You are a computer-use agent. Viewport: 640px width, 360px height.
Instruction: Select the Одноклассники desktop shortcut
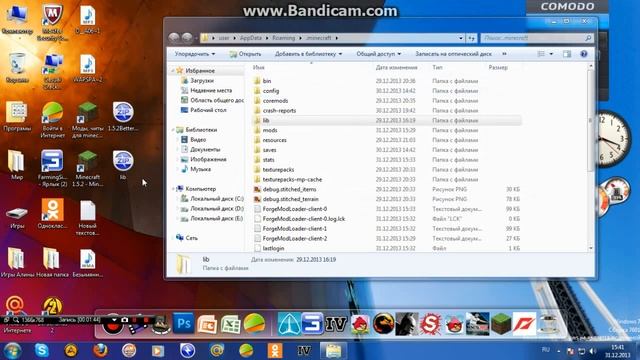pyautogui.click(x=52, y=214)
